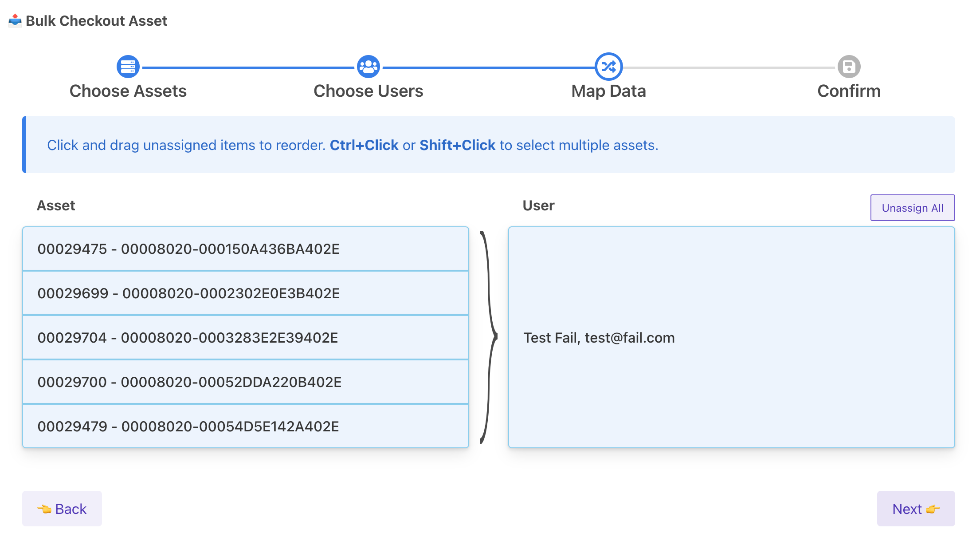Select asset 00029475 row
Viewport: 980px width, 537px height.
pos(246,249)
